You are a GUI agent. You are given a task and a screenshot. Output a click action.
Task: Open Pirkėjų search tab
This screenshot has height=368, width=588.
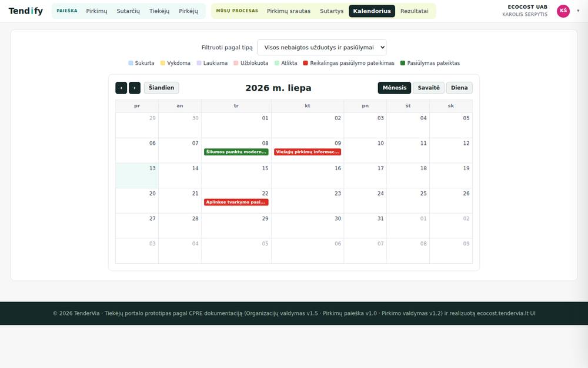click(188, 11)
